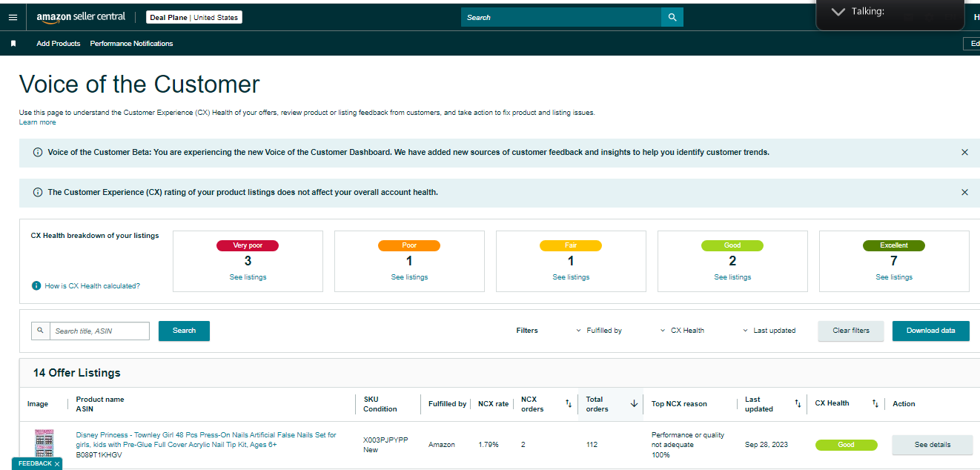Expand the Fulfilled by filter dropdown
Screen dimensions: 980x470
599,331
